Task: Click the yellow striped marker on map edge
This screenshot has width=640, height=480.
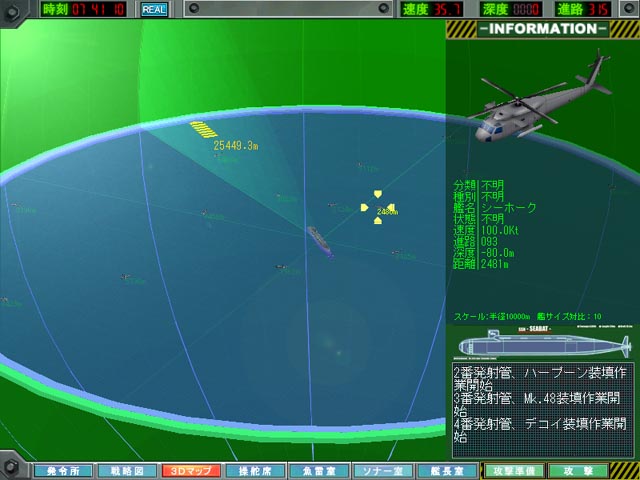Action: coord(203,129)
